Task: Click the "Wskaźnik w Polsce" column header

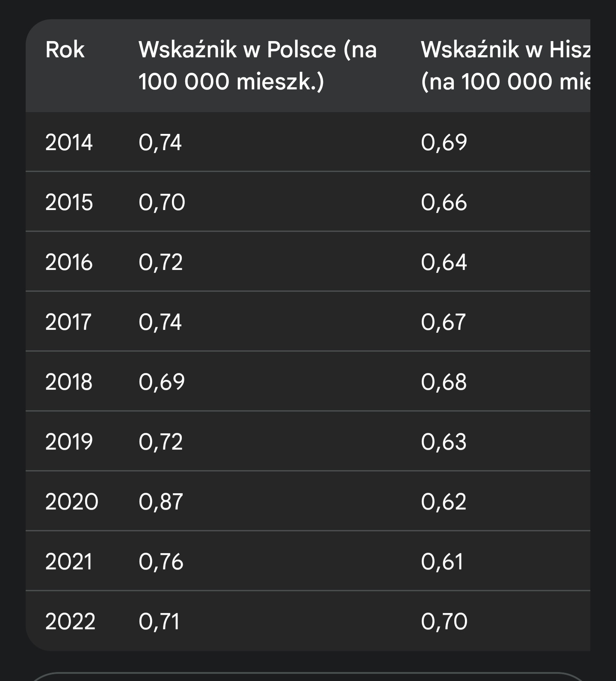Action: coord(257,65)
